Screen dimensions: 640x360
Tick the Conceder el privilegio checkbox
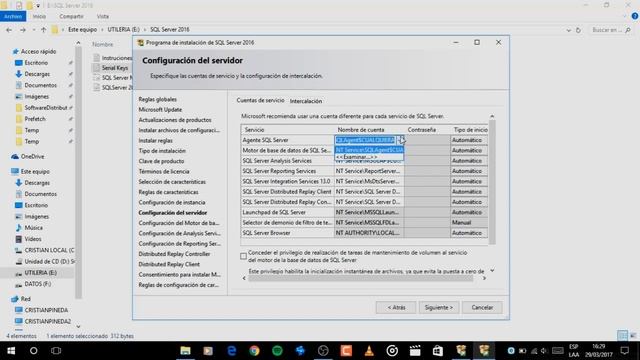[x=243, y=256]
